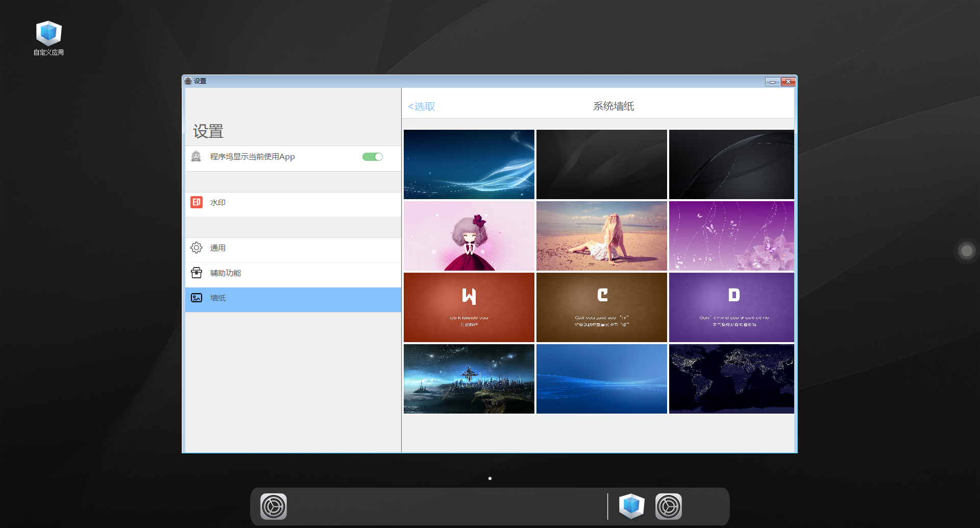Choose the black curved-line wallpaper

click(731, 164)
